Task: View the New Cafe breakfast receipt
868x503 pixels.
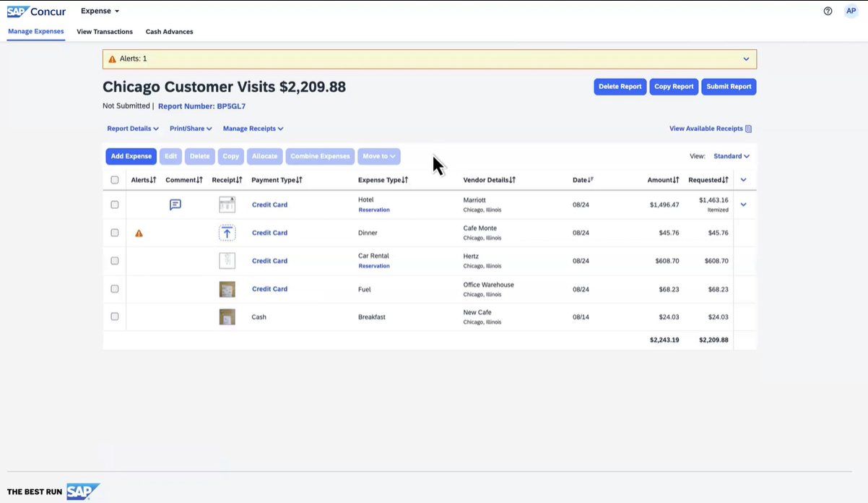Action: coord(227,317)
